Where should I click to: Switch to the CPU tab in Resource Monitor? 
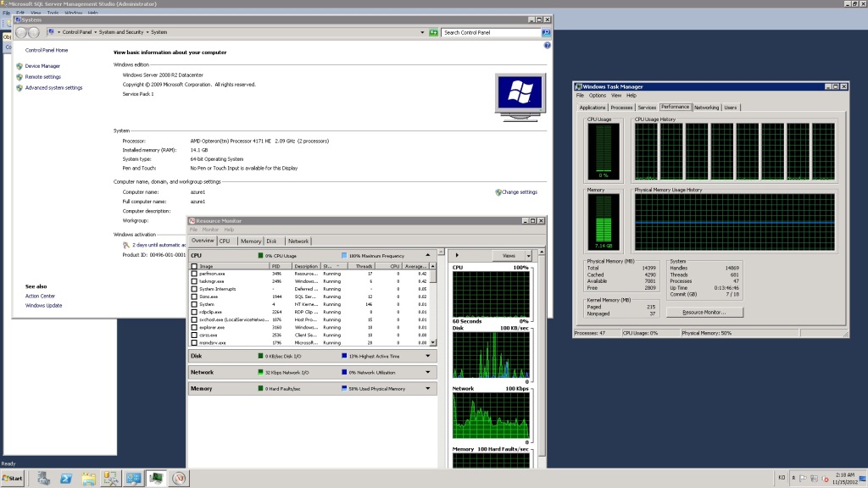(x=224, y=241)
